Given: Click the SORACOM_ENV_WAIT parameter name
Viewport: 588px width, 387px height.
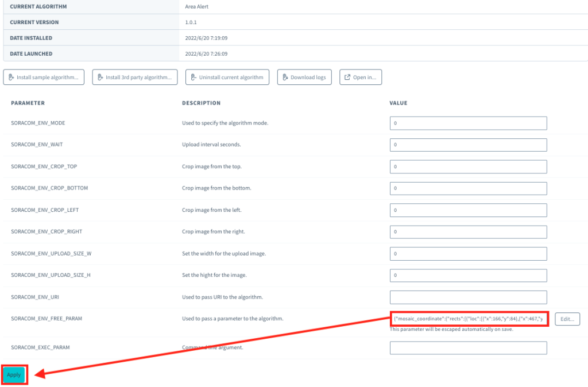Looking at the screenshot, I should 37,144.
